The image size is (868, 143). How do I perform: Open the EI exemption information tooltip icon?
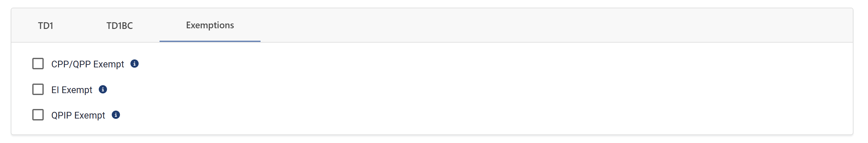103,89
